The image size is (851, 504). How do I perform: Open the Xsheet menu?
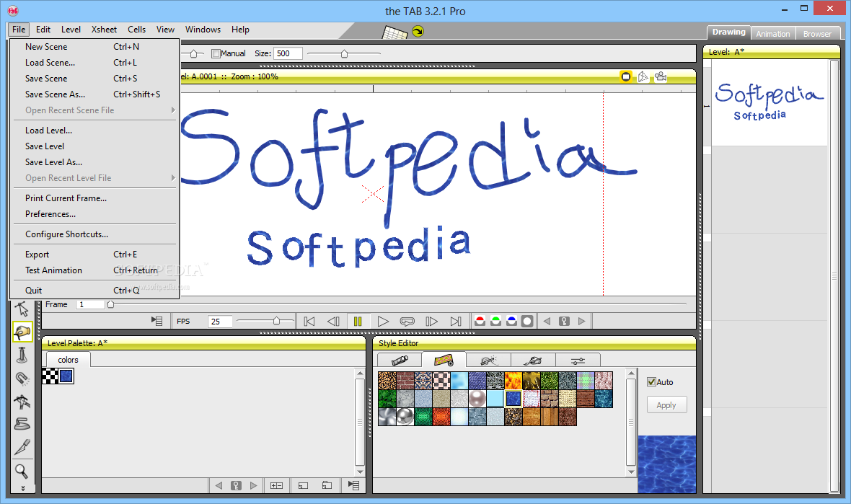104,30
